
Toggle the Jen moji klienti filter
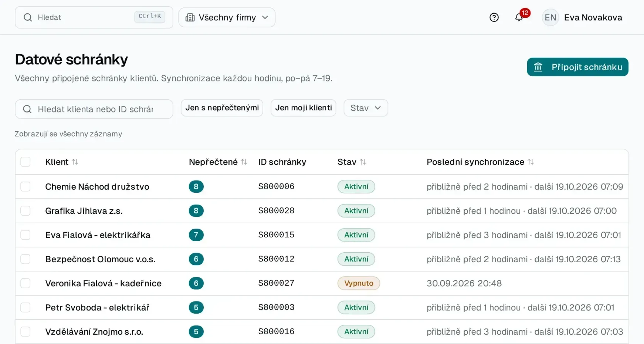pos(303,108)
